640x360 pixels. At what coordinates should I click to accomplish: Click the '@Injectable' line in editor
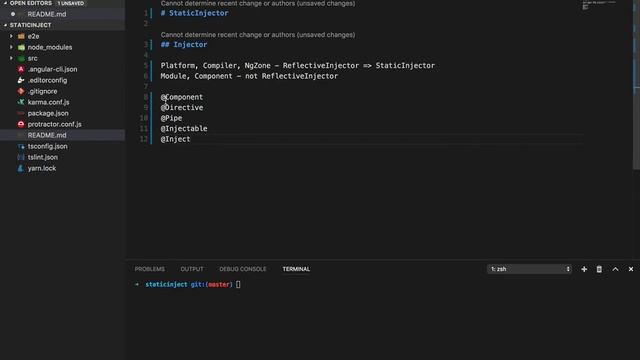184,129
